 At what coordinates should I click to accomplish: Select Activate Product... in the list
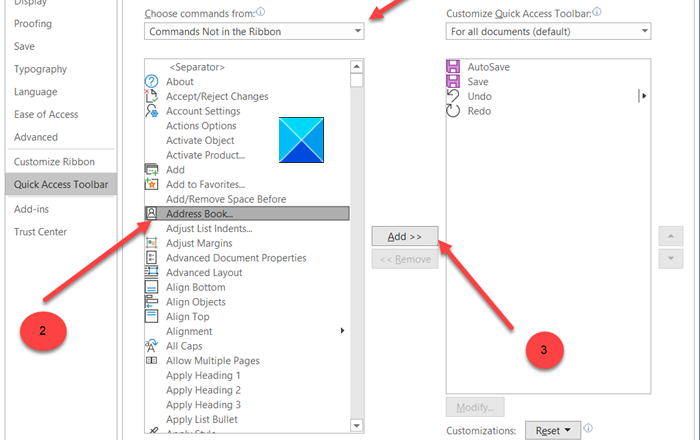coord(205,155)
